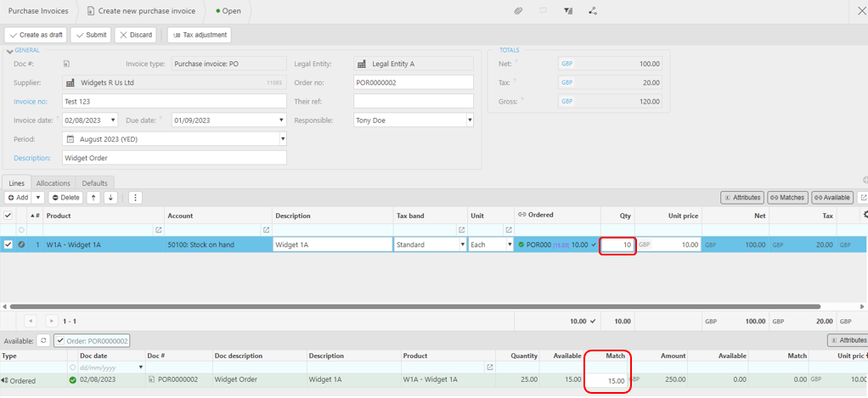Select the W1A - Widget 1A product cell

point(104,244)
